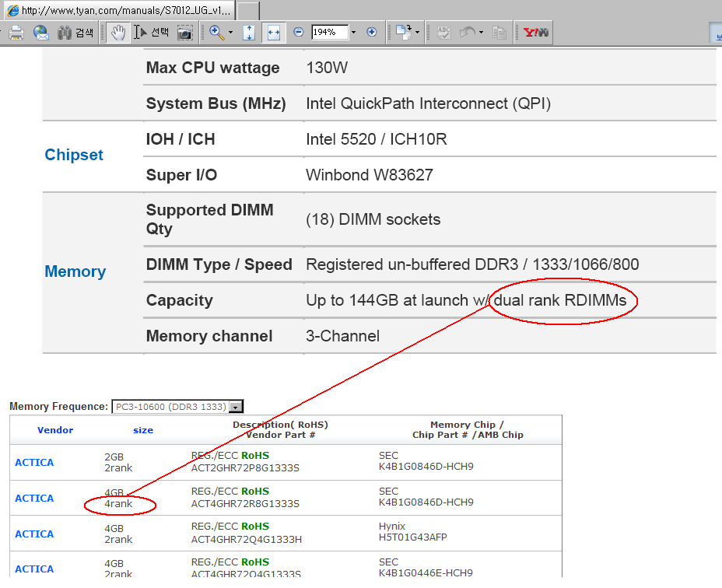Open the Undo dropdown arrow
Image resolution: width=722 pixels, height=588 pixels.
pos(481,32)
